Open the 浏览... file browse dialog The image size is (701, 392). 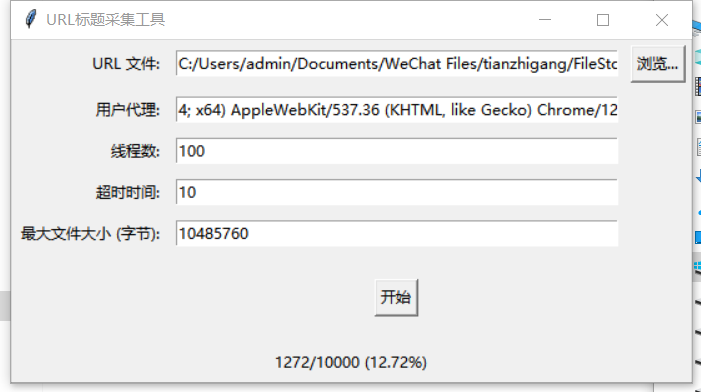[658, 64]
